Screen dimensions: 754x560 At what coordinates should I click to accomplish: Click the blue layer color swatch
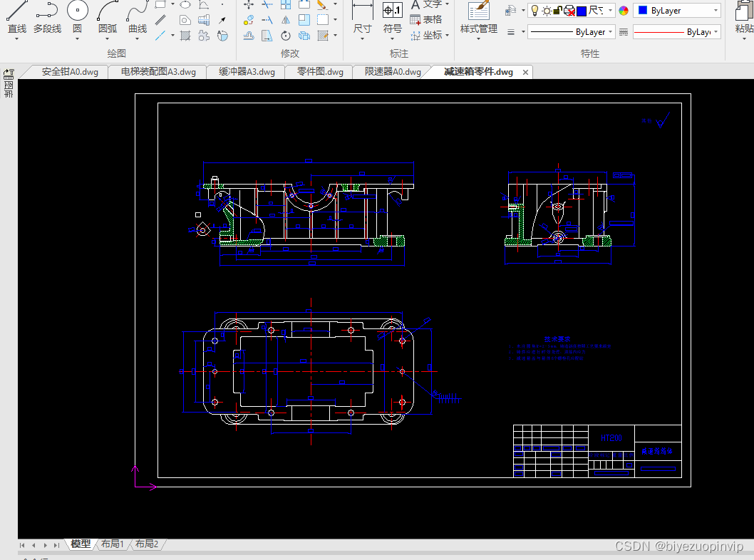pos(582,11)
